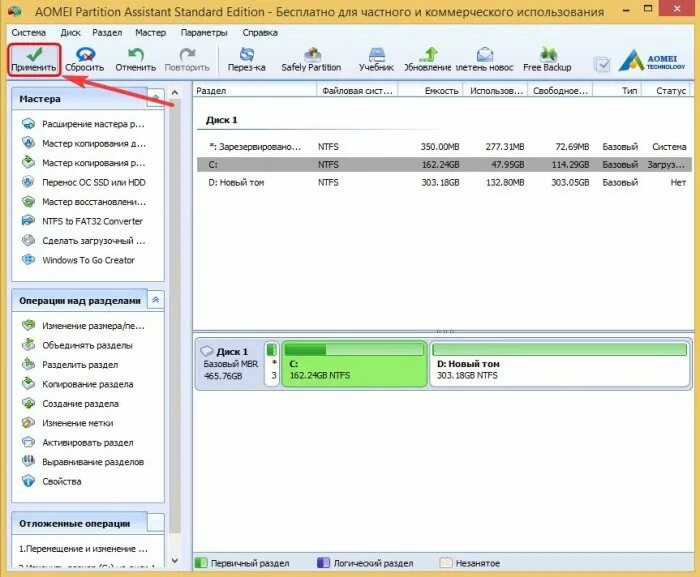700x577 pixels.
Task: Launch Расширение мастера раздела wizard
Action: click(x=83, y=124)
